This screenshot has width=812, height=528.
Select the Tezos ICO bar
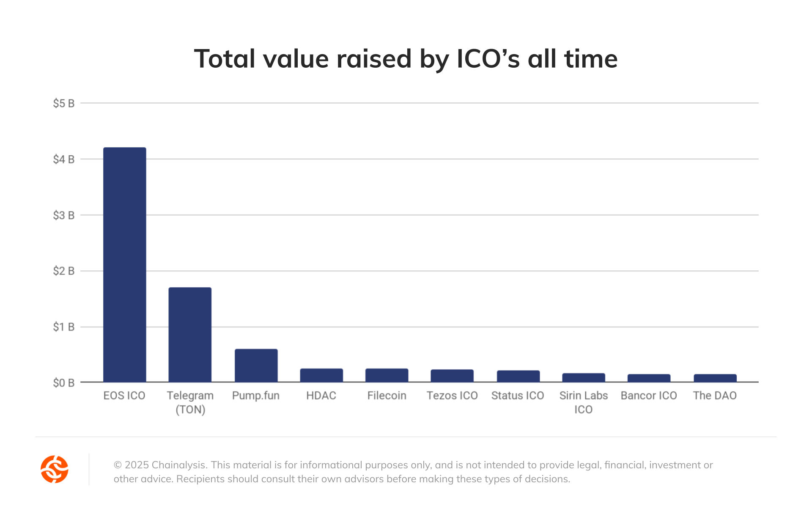(452, 376)
